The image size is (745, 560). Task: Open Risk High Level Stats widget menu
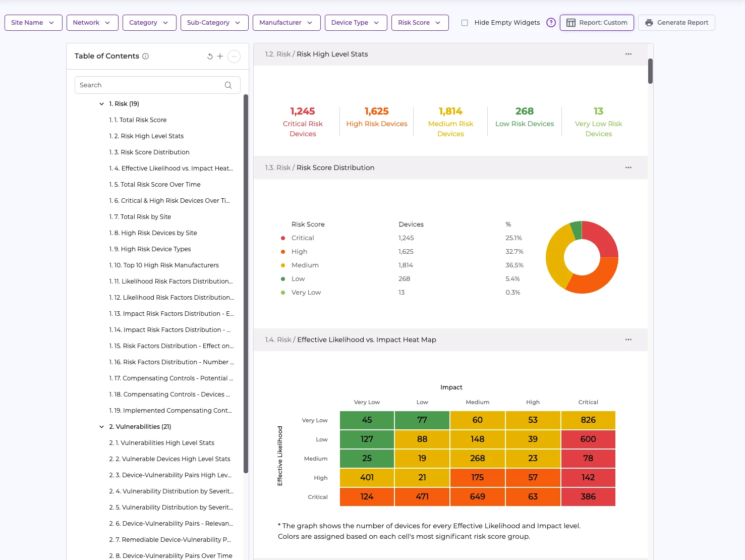point(628,54)
